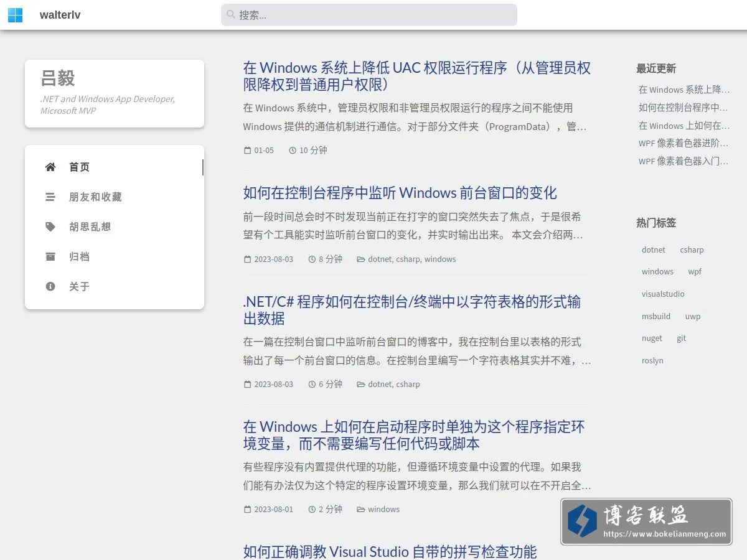Click the list icon beside 朋友和收藏
The width and height of the screenshot is (747, 560).
click(50, 197)
